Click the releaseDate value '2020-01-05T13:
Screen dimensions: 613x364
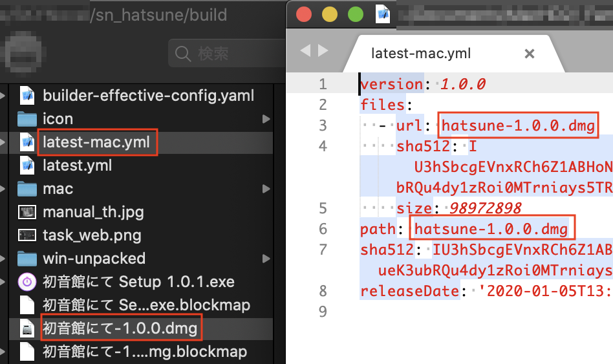click(x=544, y=291)
